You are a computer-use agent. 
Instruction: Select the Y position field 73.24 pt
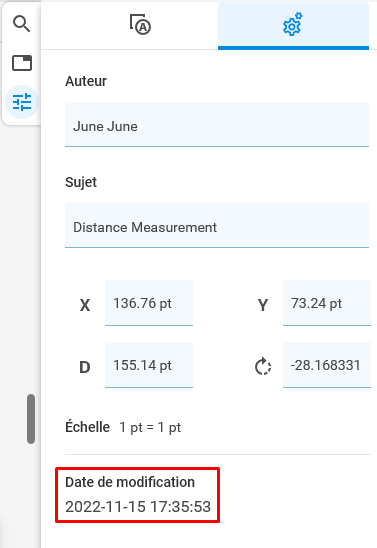[x=327, y=303]
